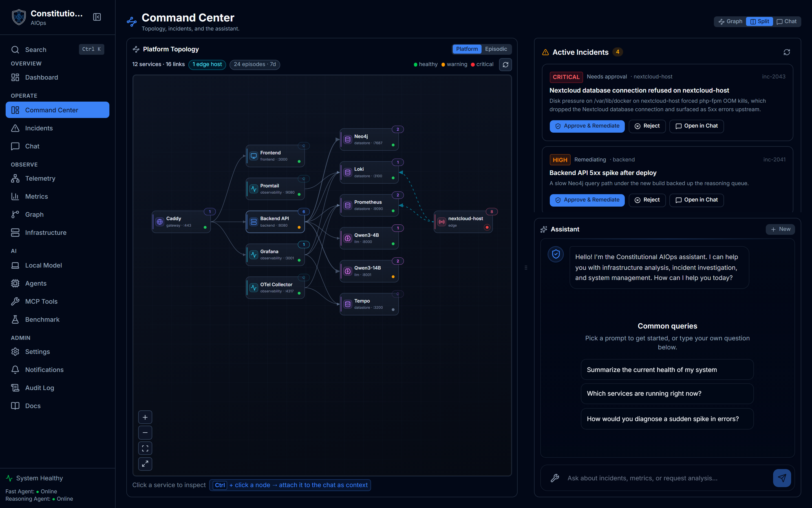Switch layout to Graph view
Image resolution: width=812 pixels, height=508 pixels.
point(730,21)
